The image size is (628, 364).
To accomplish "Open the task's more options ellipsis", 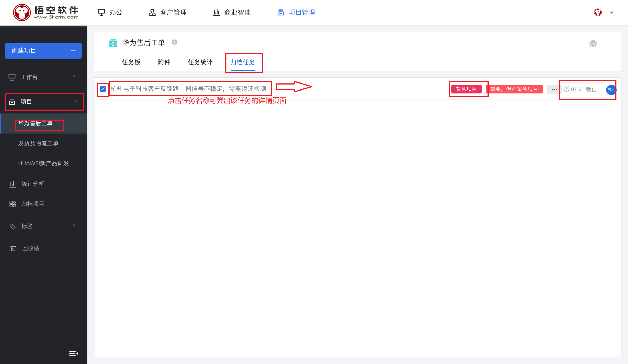I will 554,90.
